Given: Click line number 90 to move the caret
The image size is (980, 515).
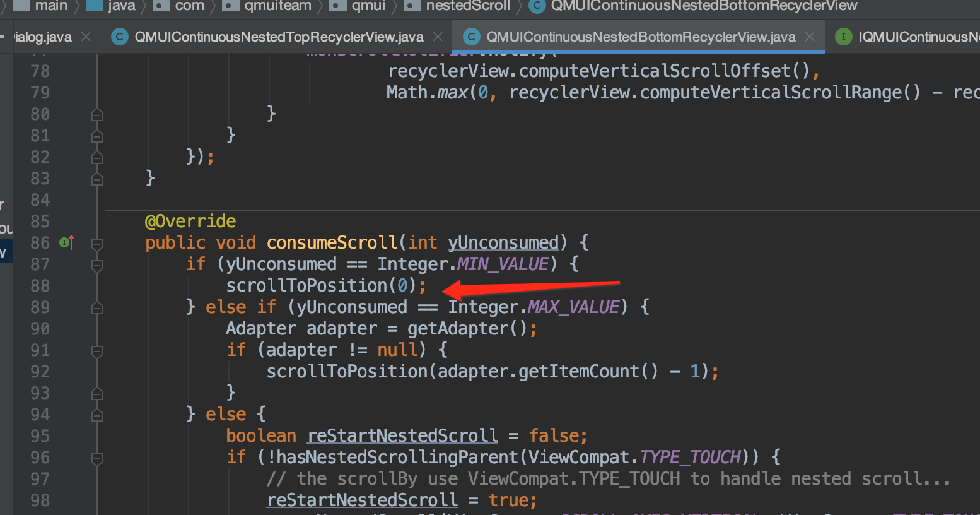Looking at the screenshot, I should pyautogui.click(x=39, y=328).
